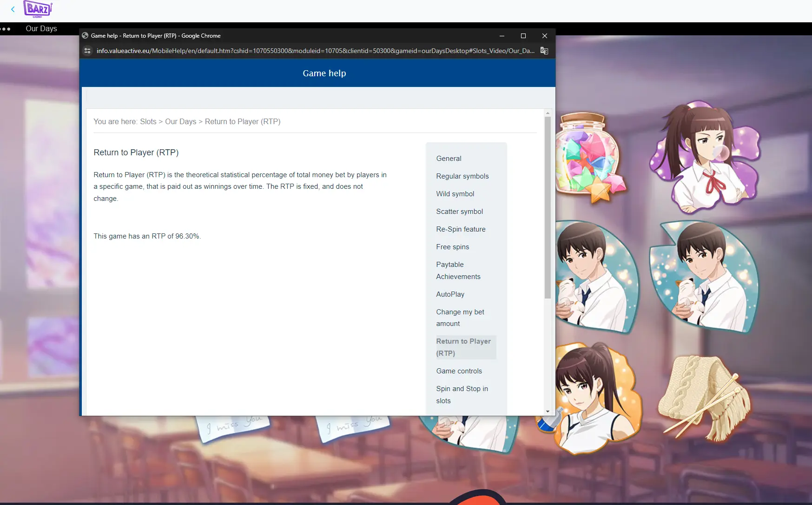
Task: Click the help page scrollbar thumb
Action: click(x=548, y=207)
